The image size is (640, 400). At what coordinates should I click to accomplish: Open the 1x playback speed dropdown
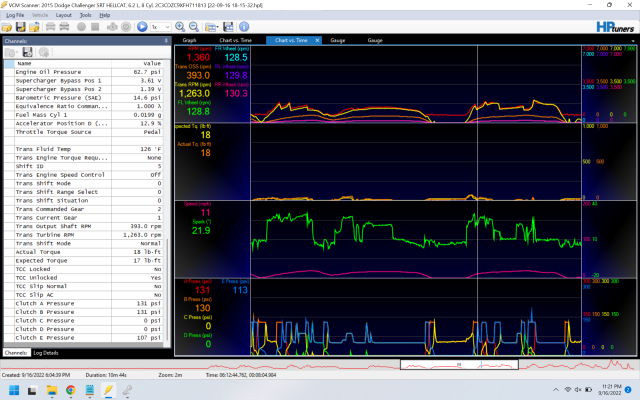click(161, 27)
